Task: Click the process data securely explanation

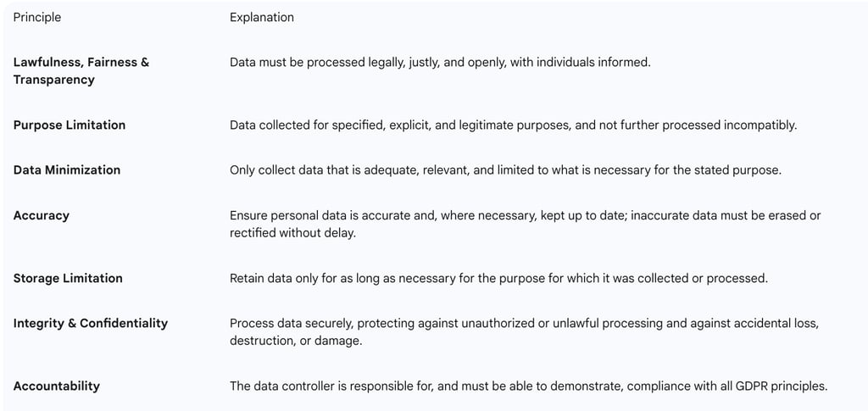Action: 524,323
